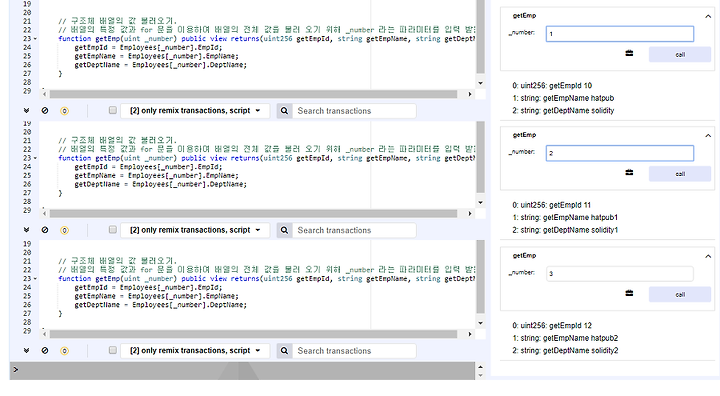Clear console icon in the middle terminal toolbar

45,230
